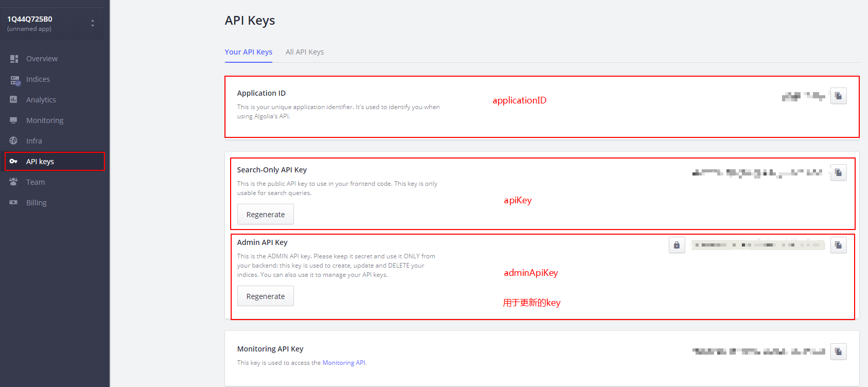Open the Team page
868x387 pixels.
pyautogui.click(x=36, y=182)
